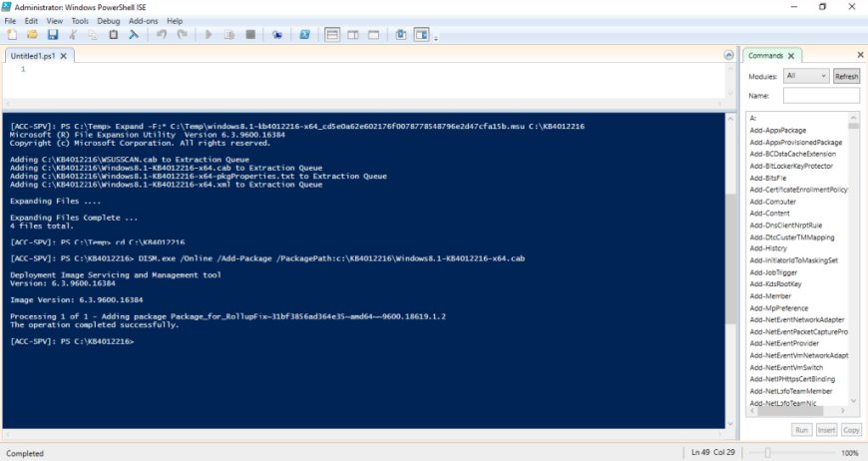Select Add-AppxProvisionedPackage command
This screenshot has width=868, height=461.
(x=796, y=143)
